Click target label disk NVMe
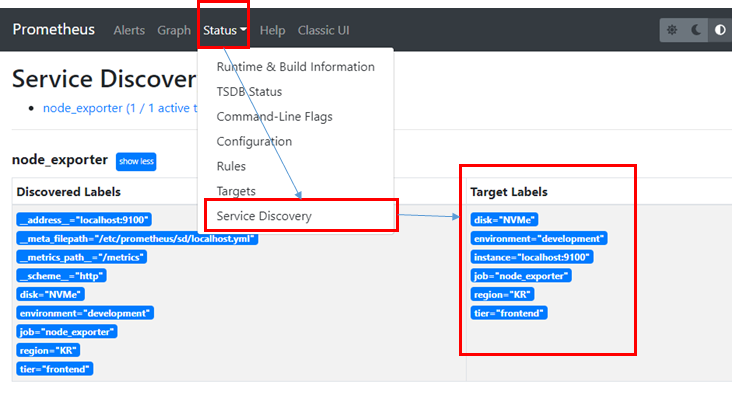Viewport: 732px width, 401px height. (504, 219)
